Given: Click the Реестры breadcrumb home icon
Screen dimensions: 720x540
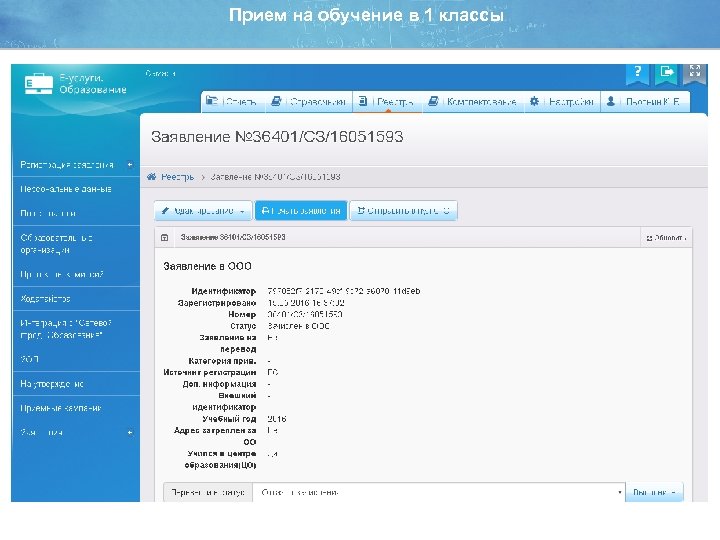Looking at the screenshot, I should pyautogui.click(x=152, y=177).
